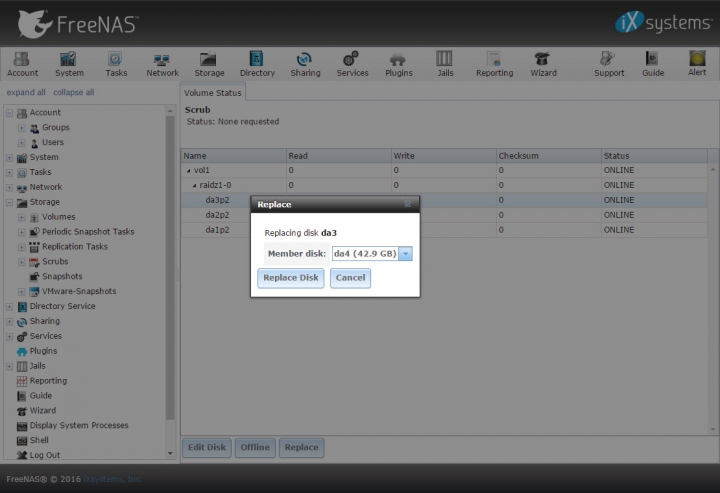Click the expand all link
The height and width of the screenshot is (493, 720).
tap(26, 92)
